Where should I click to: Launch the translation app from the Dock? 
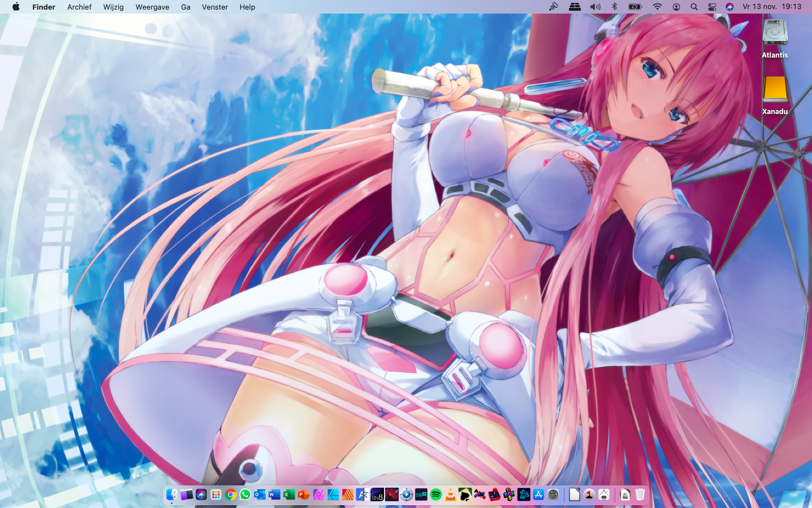click(x=363, y=495)
